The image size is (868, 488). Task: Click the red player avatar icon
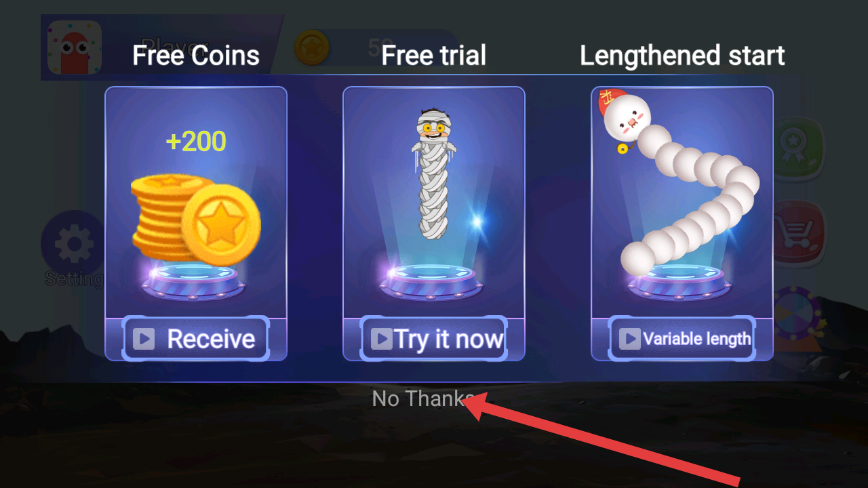[x=75, y=47]
